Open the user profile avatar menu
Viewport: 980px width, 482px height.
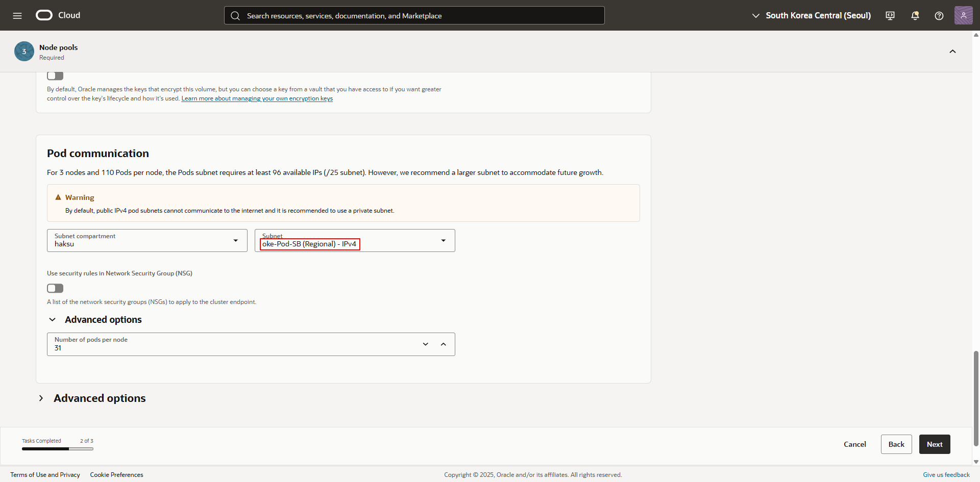tap(963, 15)
